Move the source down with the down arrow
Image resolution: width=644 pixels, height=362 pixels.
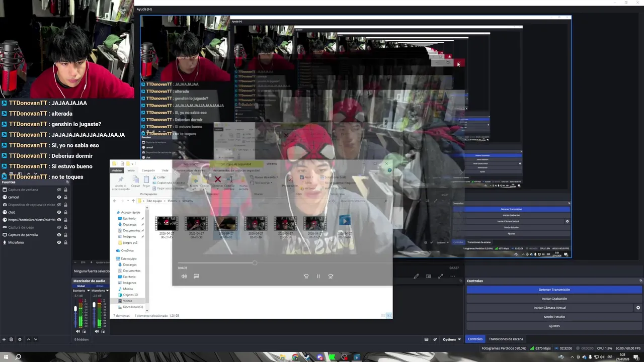pyautogui.click(x=35, y=339)
